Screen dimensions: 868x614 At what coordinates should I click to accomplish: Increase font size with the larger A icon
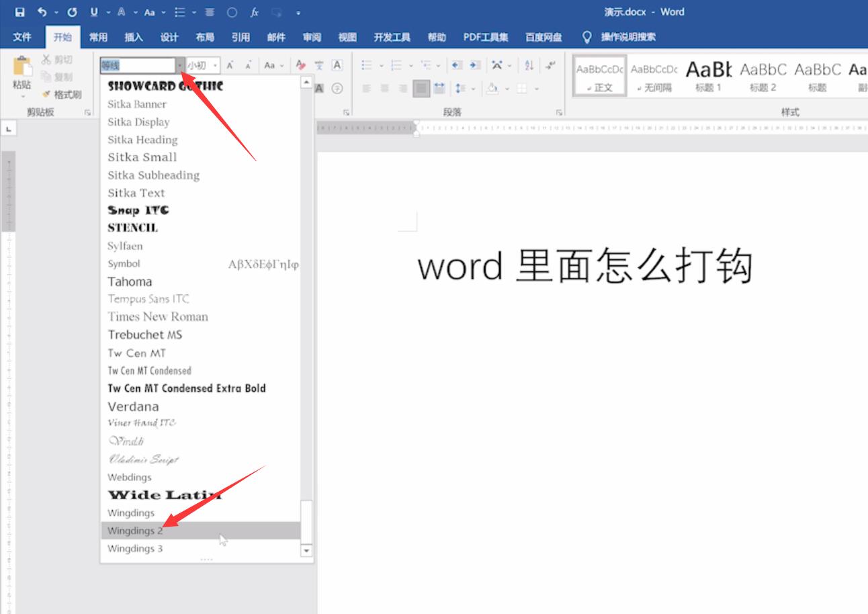tap(230, 65)
